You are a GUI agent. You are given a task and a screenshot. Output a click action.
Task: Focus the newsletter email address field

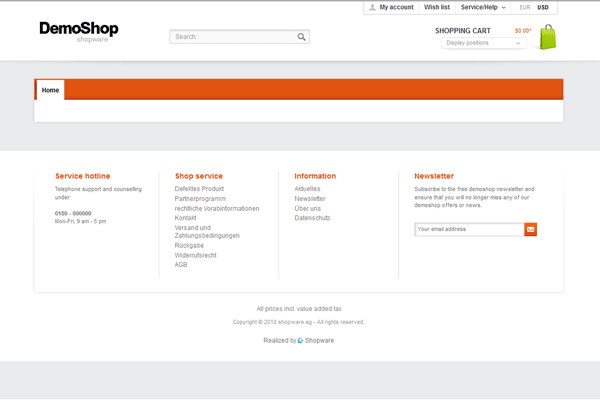pyautogui.click(x=468, y=229)
